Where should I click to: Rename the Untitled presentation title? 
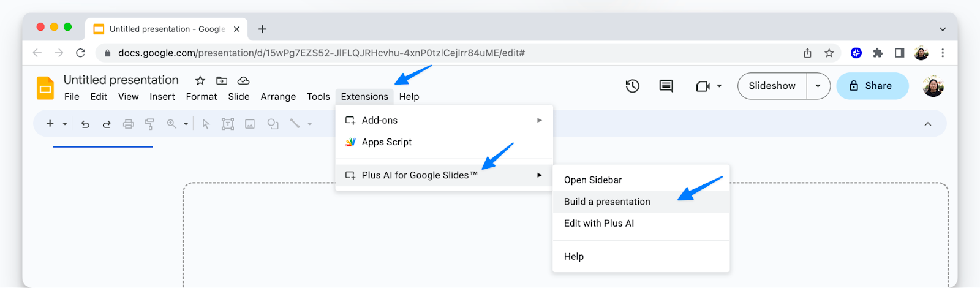click(x=121, y=80)
